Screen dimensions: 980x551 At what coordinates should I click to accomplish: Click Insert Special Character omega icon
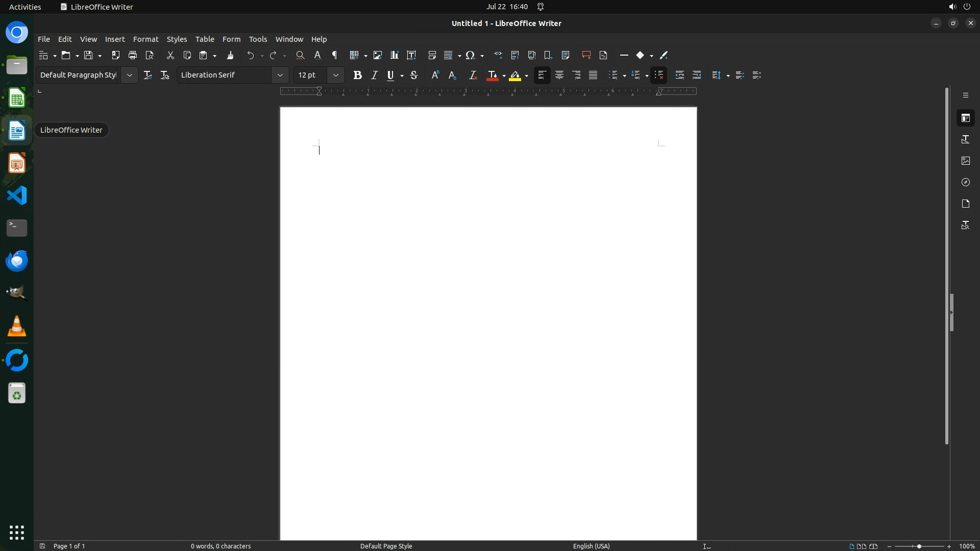click(x=470, y=55)
